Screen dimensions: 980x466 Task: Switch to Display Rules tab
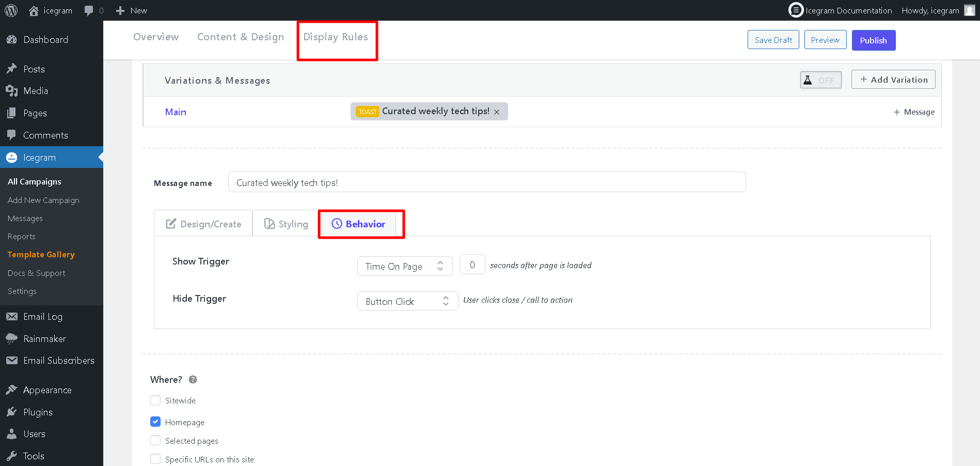[336, 37]
